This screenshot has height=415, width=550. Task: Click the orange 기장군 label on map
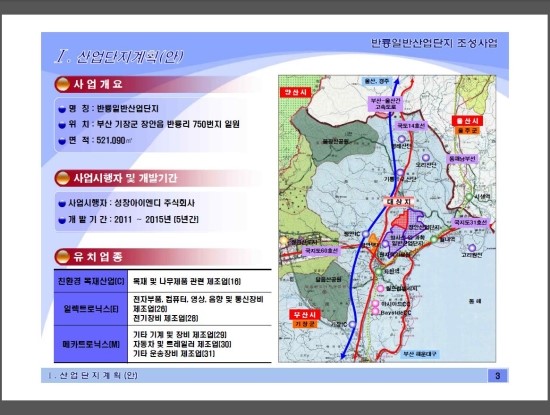[x=305, y=324]
